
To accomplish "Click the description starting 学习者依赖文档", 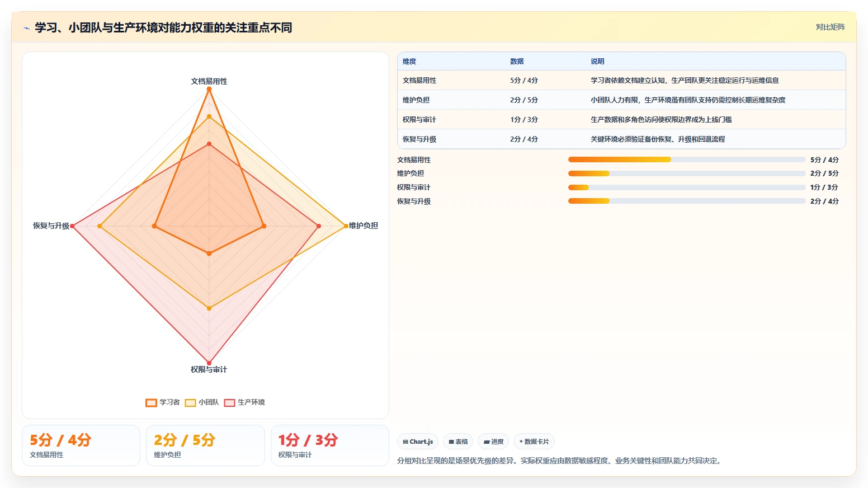I will pos(685,81).
